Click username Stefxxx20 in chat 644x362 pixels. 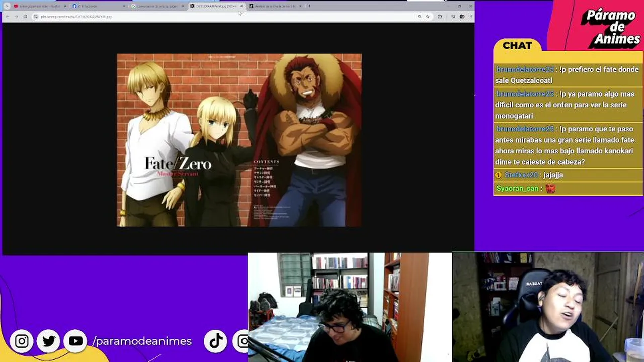521,175
